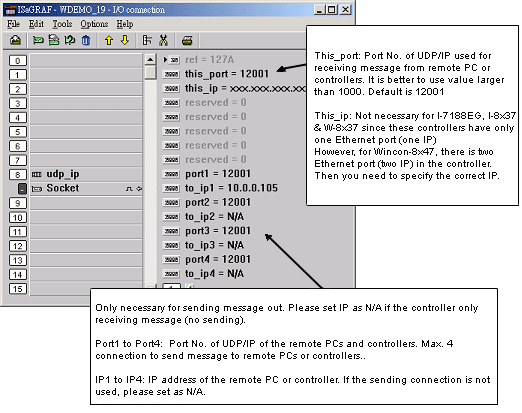Click the Save icon in toolbar
This screenshot has height=413, width=522.
(15, 40)
